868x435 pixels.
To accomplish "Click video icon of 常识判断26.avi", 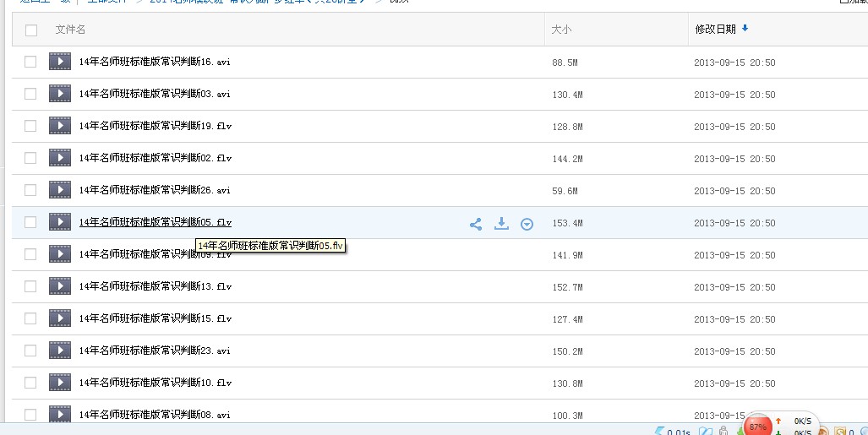I will (60, 190).
